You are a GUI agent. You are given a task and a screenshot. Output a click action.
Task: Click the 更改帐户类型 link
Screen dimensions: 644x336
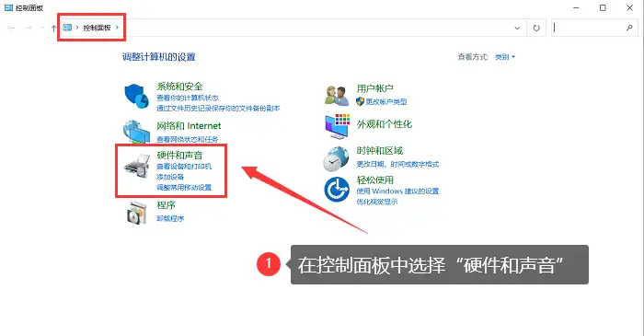tap(386, 101)
